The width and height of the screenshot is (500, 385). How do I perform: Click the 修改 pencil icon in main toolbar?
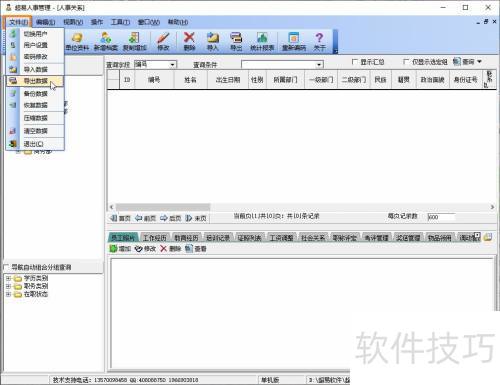pyautogui.click(x=163, y=42)
